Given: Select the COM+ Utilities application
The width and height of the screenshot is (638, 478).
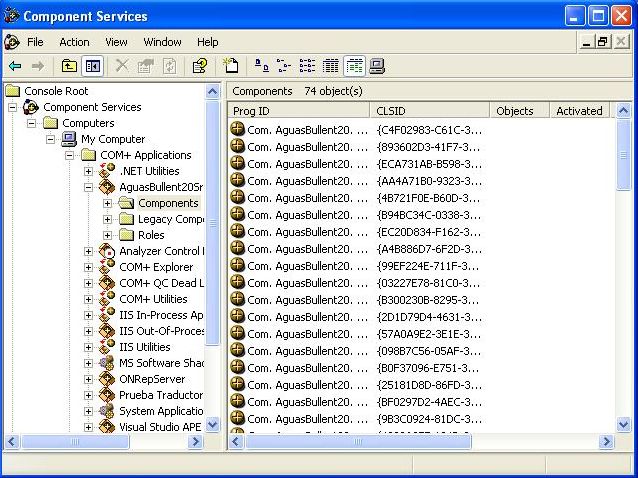Looking at the screenshot, I should pos(153,299).
